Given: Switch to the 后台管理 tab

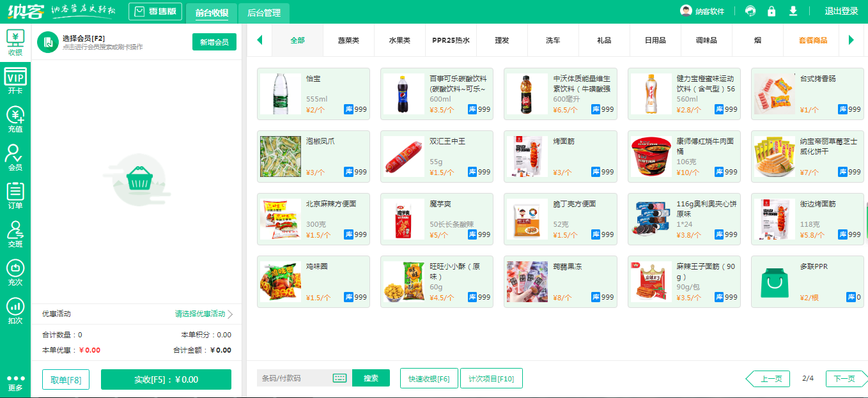Looking at the screenshot, I should click(264, 12).
